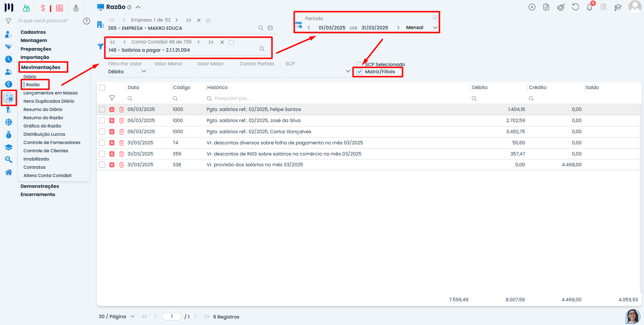This screenshot has height=325, width=644.
Task: Click the refresh icon in top bar
Action: coord(575,7)
